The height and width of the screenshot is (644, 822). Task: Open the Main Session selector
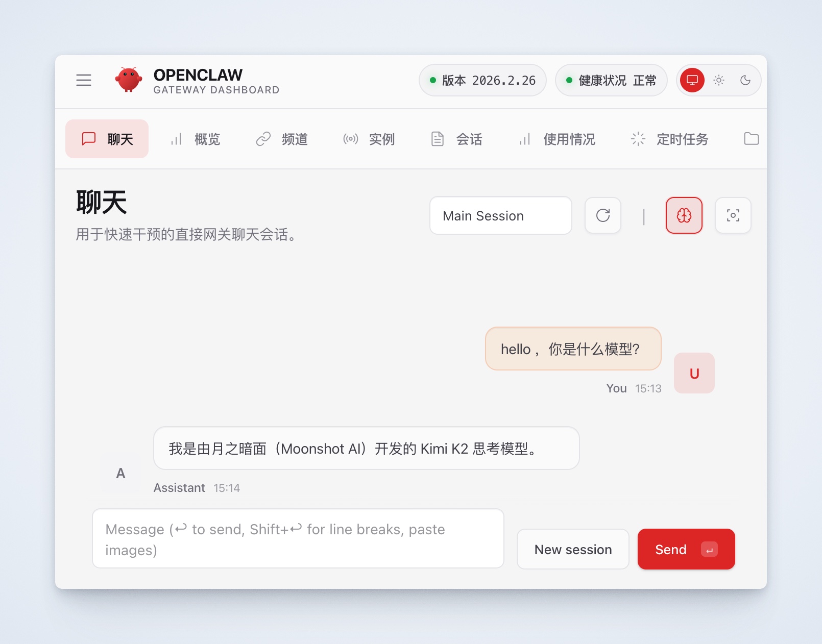500,216
